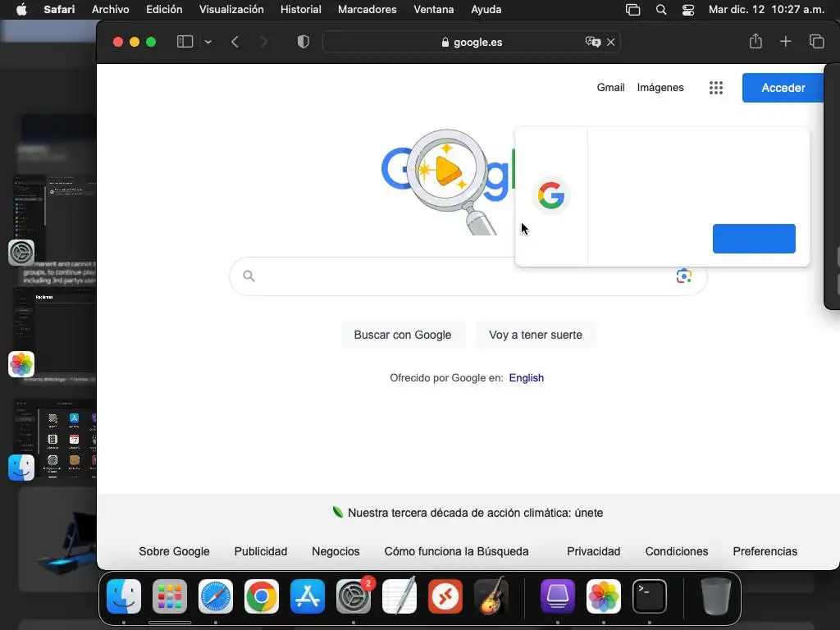Open App Store from the Dock
Image resolution: width=840 pixels, height=630 pixels.
308,596
